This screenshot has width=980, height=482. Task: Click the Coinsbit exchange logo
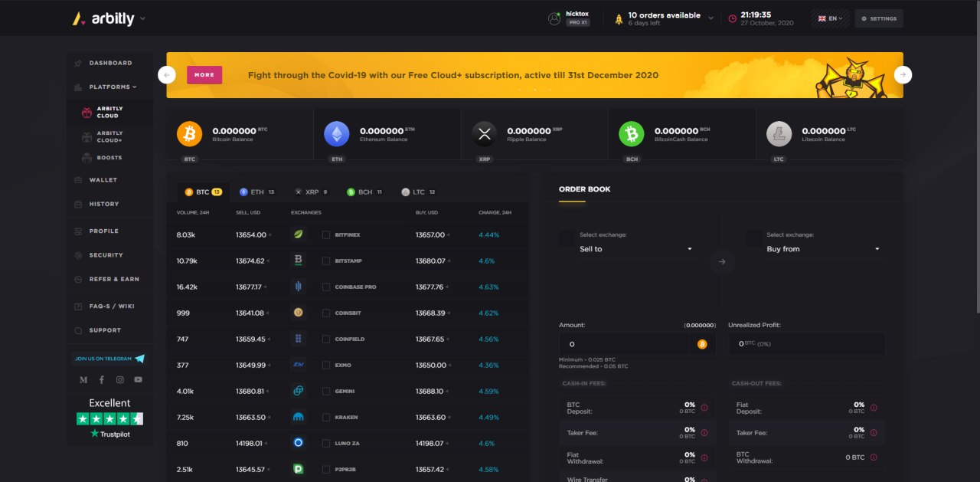(x=299, y=313)
